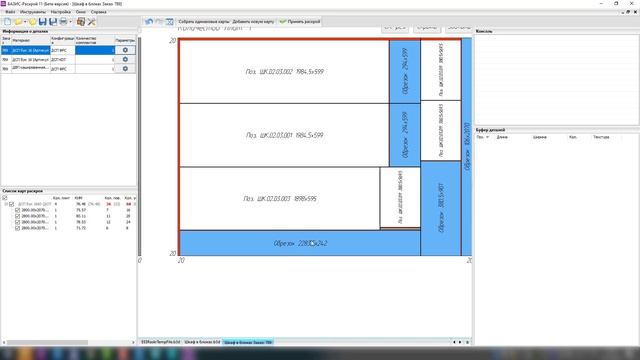640x360 pixels.
Task: Click vertical splitter scrollbar beside left panel
Action: pyautogui.click(x=139, y=147)
